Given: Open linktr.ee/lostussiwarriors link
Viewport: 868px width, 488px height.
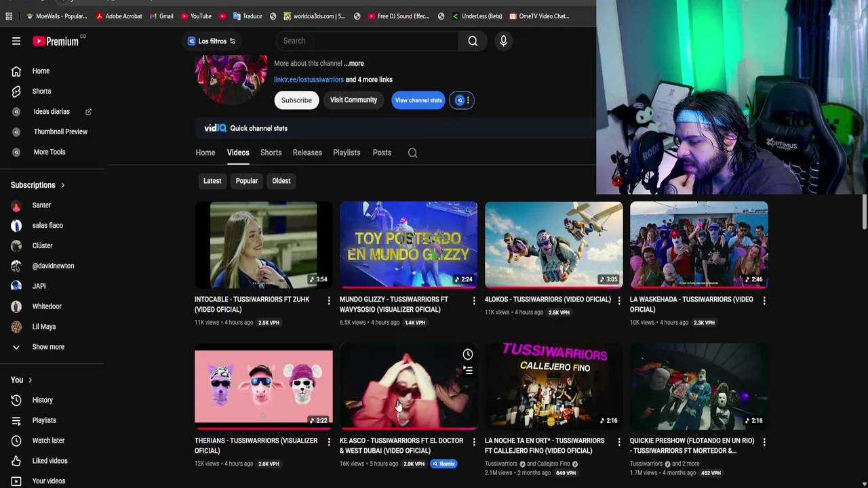Looking at the screenshot, I should pyautogui.click(x=309, y=79).
